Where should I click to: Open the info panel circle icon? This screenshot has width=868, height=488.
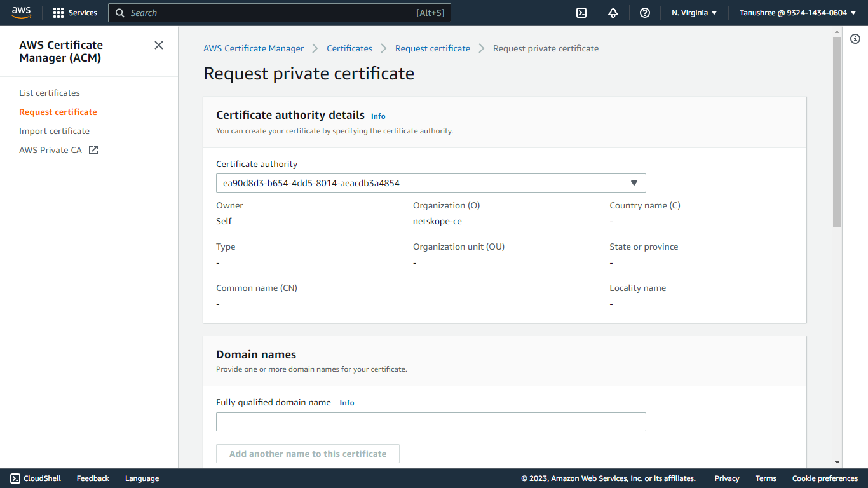tap(855, 39)
